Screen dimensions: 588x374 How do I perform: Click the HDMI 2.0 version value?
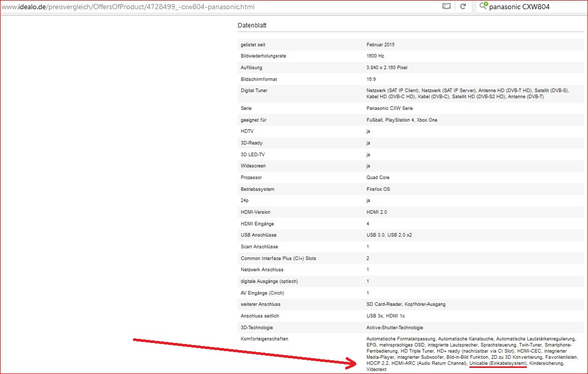click(377, 212)
